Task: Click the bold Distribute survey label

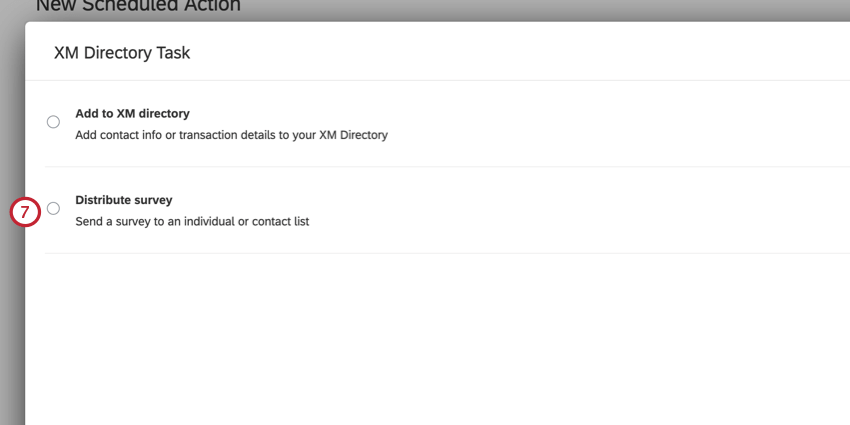Action: (124, 200)
